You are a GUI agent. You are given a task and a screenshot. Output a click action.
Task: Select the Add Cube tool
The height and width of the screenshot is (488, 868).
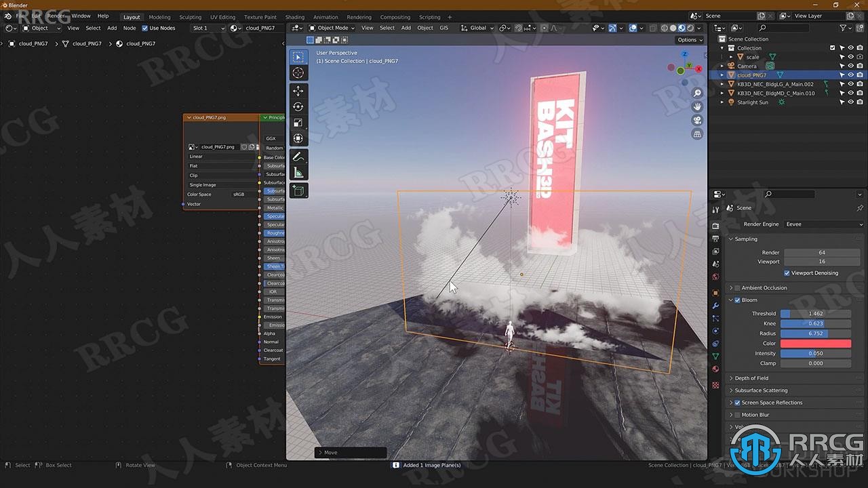click(x=298, y=190)
